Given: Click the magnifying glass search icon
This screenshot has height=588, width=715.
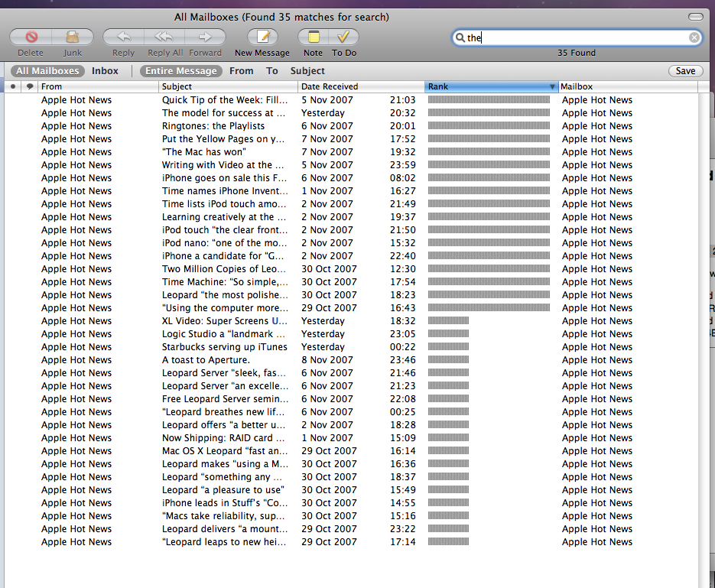Looking at the screenshot, I should tap(460, 37).
